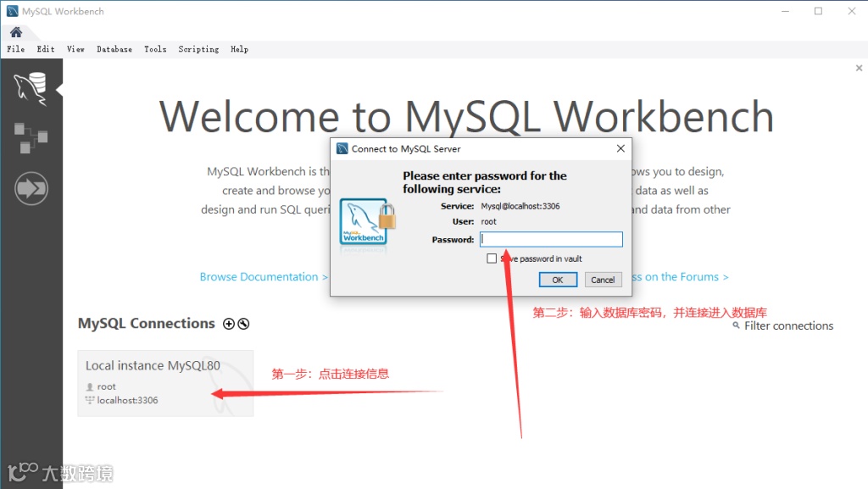Close the MySQL Workbench window
The width and height of the screenshot is (868, 489).
coord(851,11)
